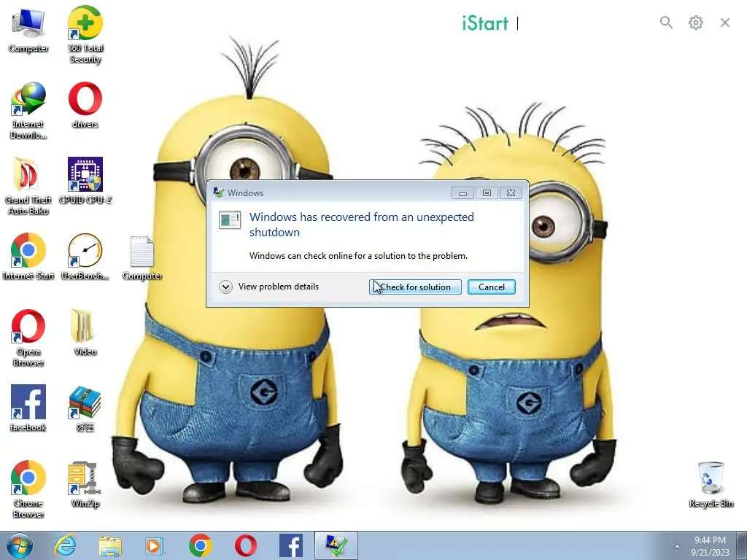Open Facebook from the taskbar
Screen dimensions: 747x560
291,545
